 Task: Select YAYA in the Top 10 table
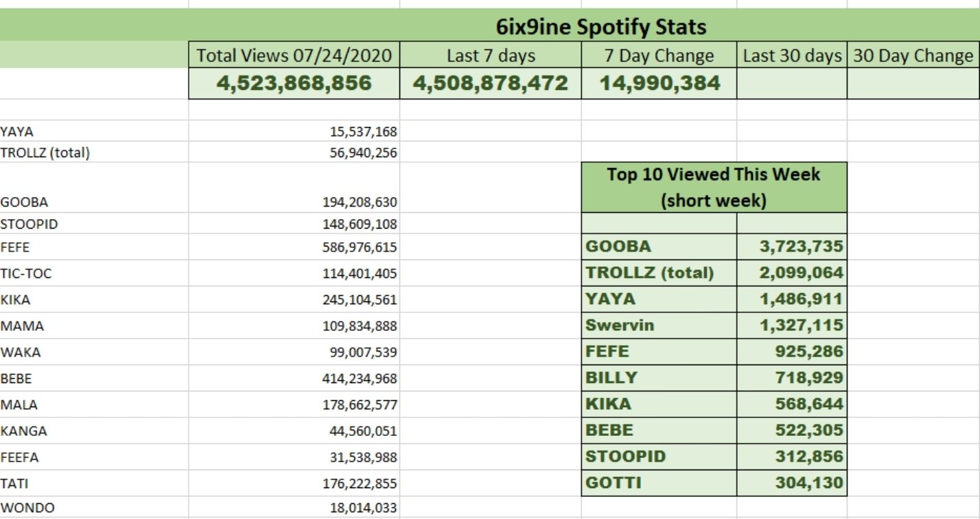[x=610, y=299]
